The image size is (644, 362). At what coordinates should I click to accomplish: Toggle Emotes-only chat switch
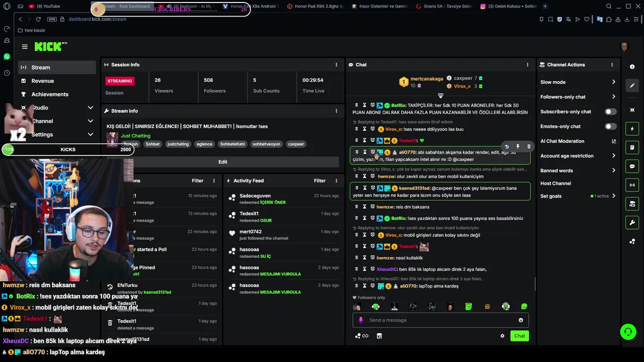click(610, 127)
